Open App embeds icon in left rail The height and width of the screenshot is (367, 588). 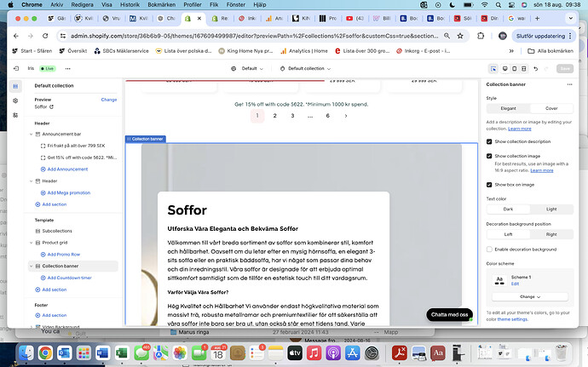pyautogui.click(x=15, y=115)
